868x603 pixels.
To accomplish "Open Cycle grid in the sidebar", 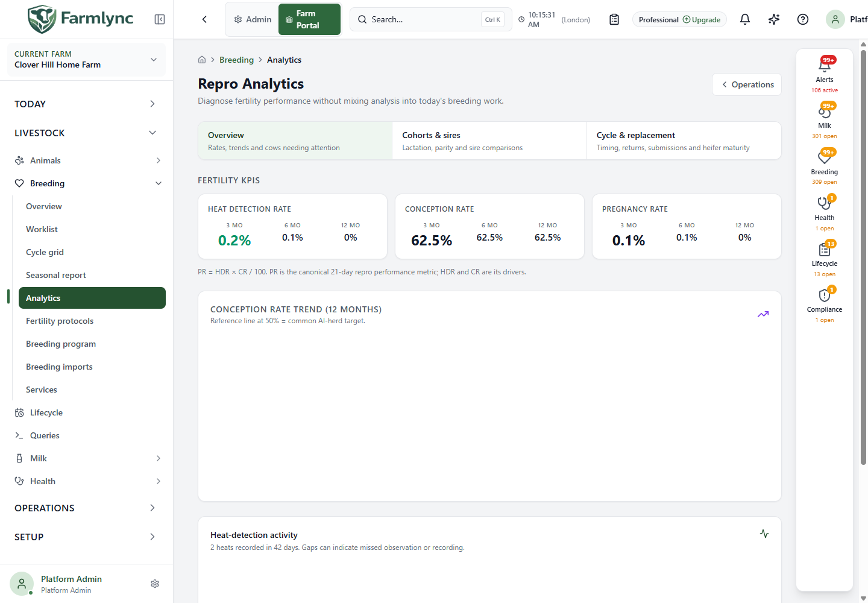I will 92,252.
